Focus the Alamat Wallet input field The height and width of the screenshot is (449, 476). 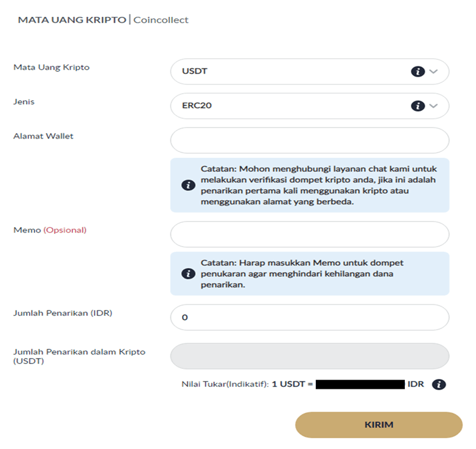[x=310, y=140]
